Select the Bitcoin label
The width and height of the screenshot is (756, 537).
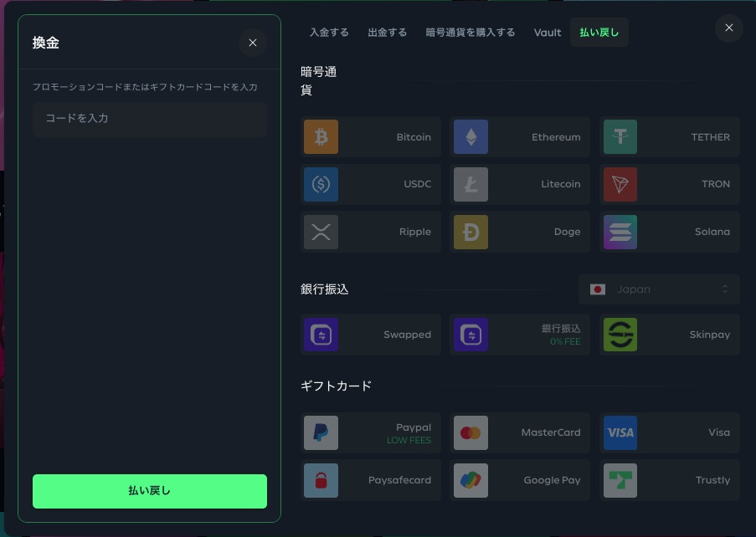point(414,137)
